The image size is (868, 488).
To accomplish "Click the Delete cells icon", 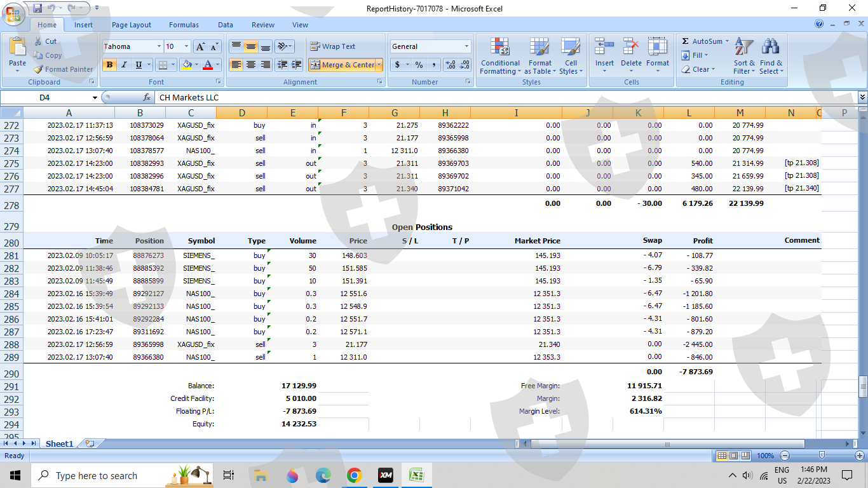I will [x=631, y=48].
